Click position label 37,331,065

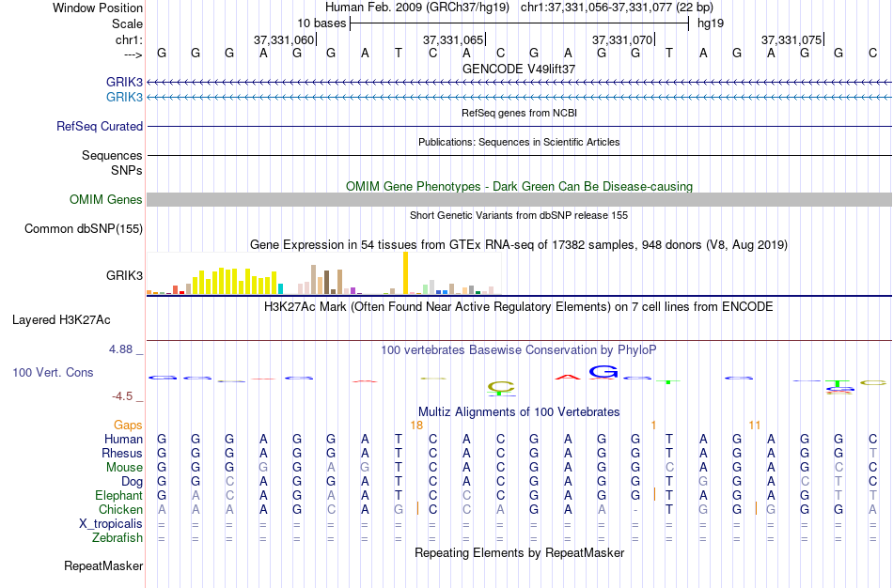(453, 39)
